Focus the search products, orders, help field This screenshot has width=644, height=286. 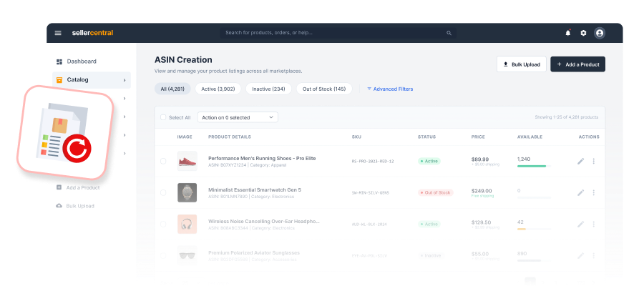click(338, 33)
